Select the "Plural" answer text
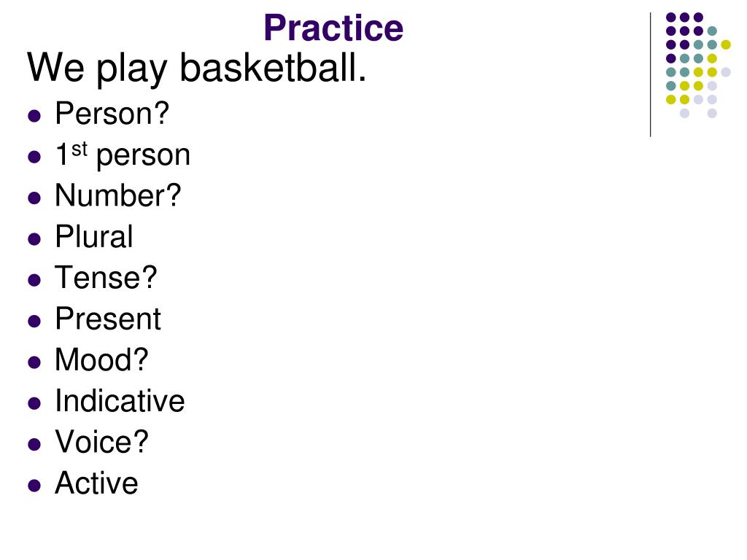Viewport: 747px width, 560px height. [94, 236]
